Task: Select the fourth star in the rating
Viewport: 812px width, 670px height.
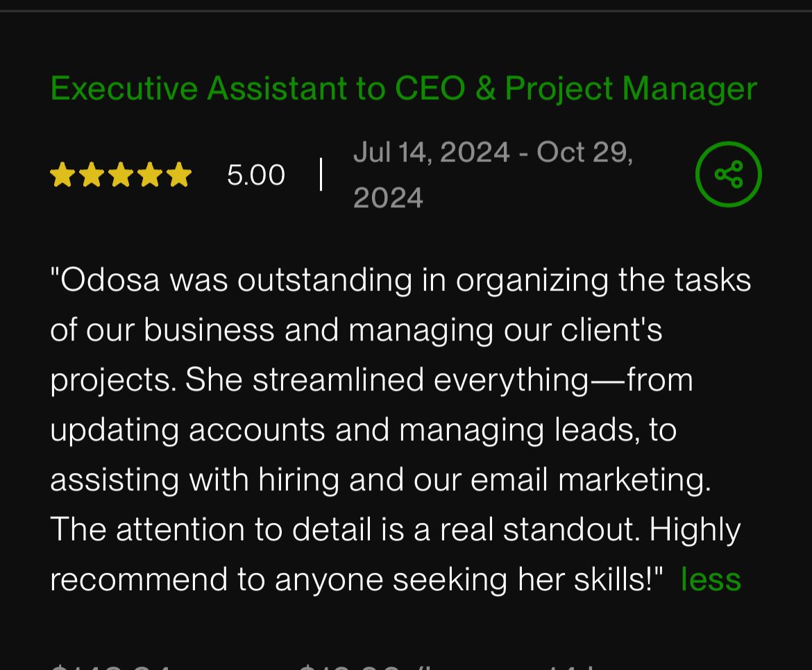Action: point(150,174)
